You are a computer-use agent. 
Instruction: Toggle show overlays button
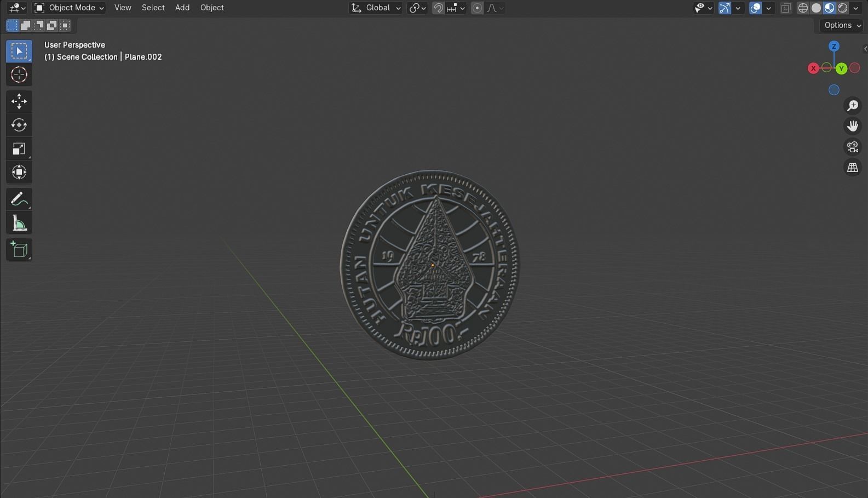coord(755,8)
